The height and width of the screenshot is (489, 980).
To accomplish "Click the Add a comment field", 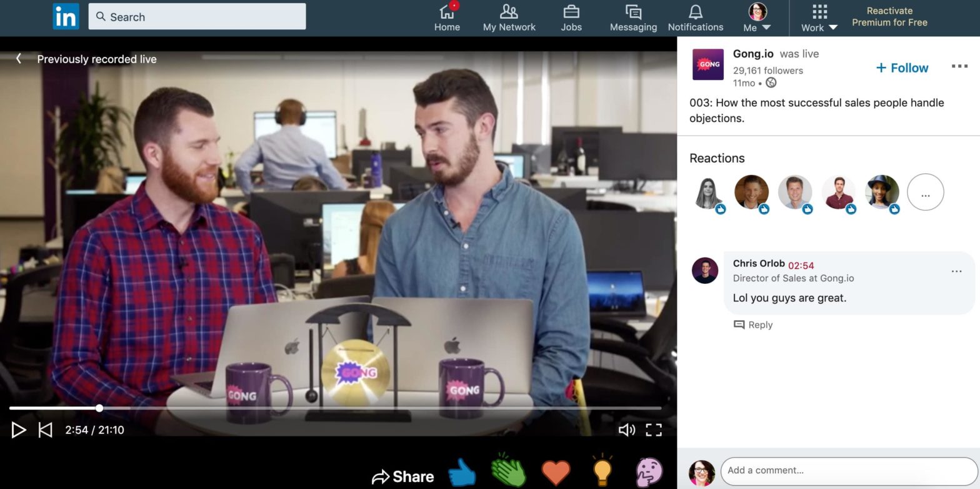I will click(x=848, y=470).
